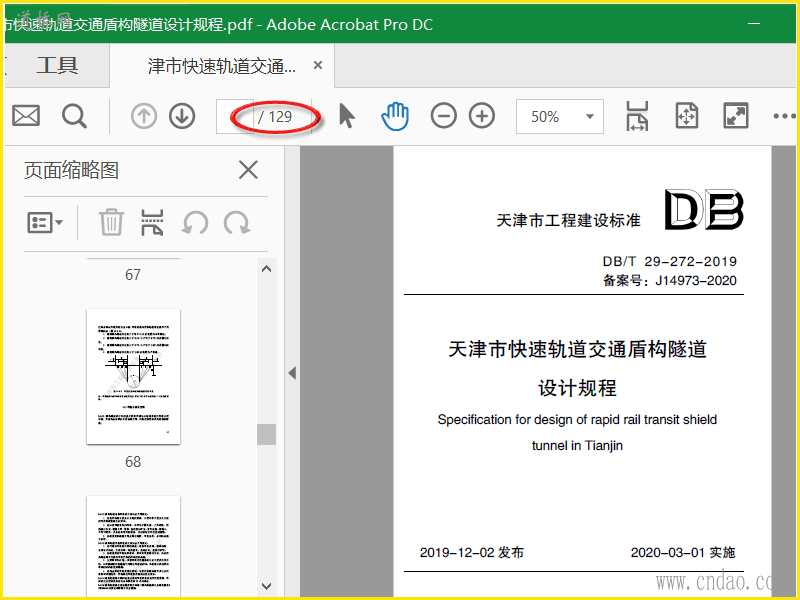
Task: Switch to the 工具 tab
Action: pos(57,65)
